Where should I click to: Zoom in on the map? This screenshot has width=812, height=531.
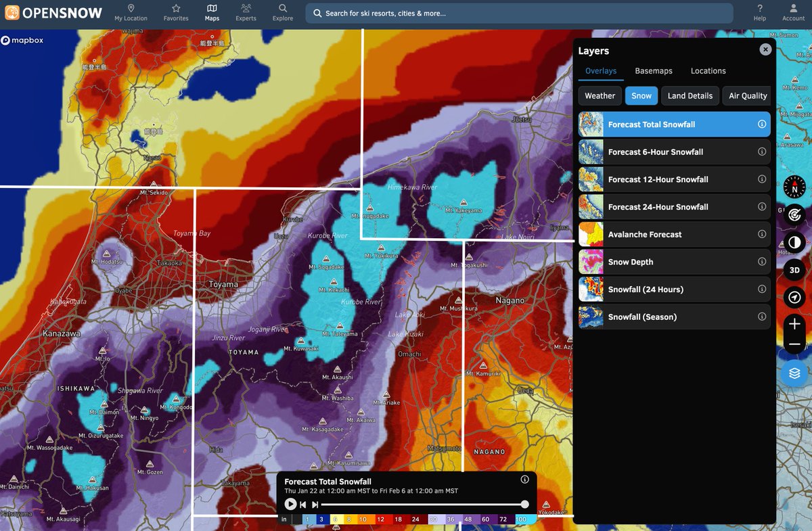(x=794, y=325)
